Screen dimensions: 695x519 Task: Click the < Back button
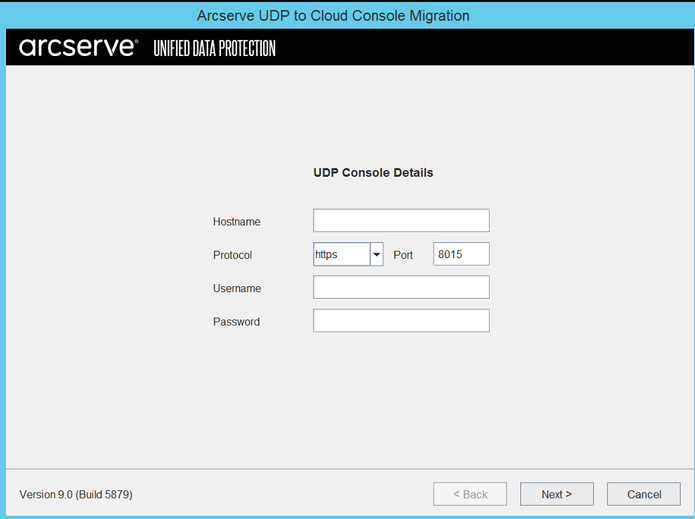click(x=470, y=494)
